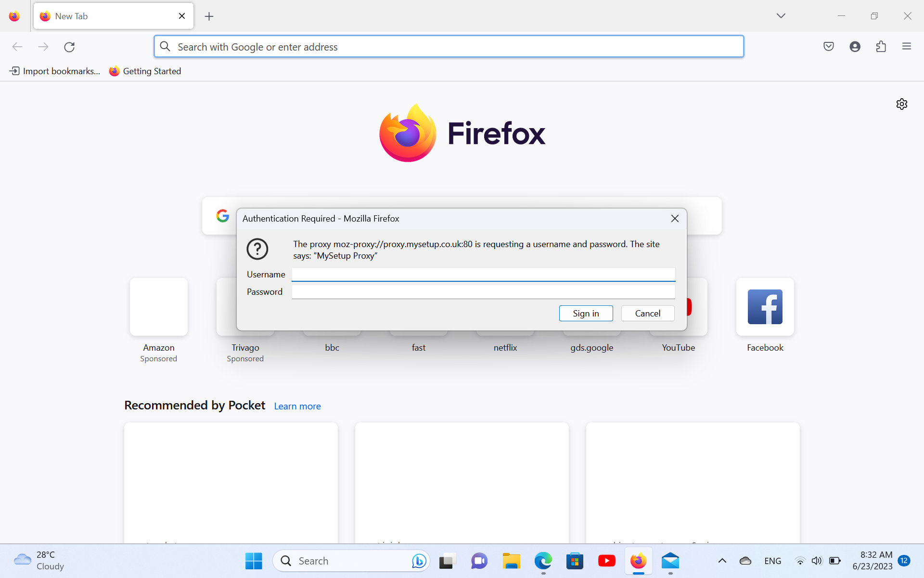Open a new tab with plus icon
The image size is (924, 578).
tap(209, 16)
